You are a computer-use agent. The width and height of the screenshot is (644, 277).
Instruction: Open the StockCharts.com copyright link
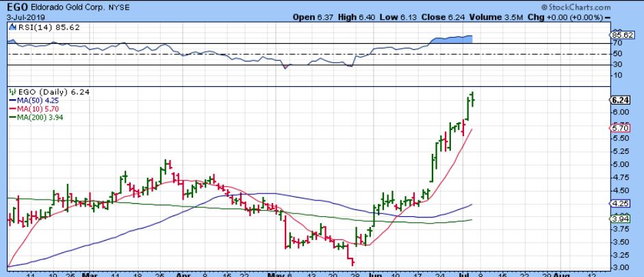pyautogui.click(x=576, y=8)
